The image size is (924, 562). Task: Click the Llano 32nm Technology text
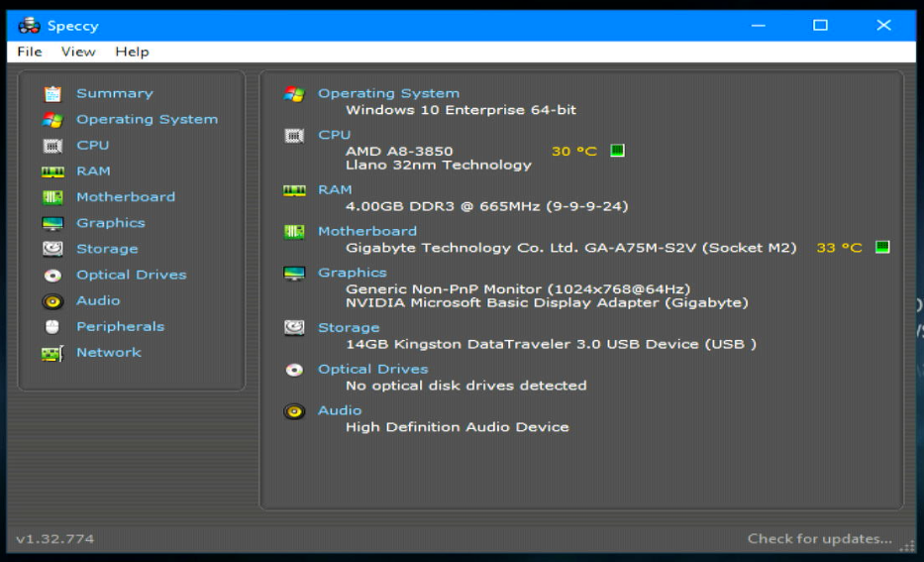pos(439,166)
